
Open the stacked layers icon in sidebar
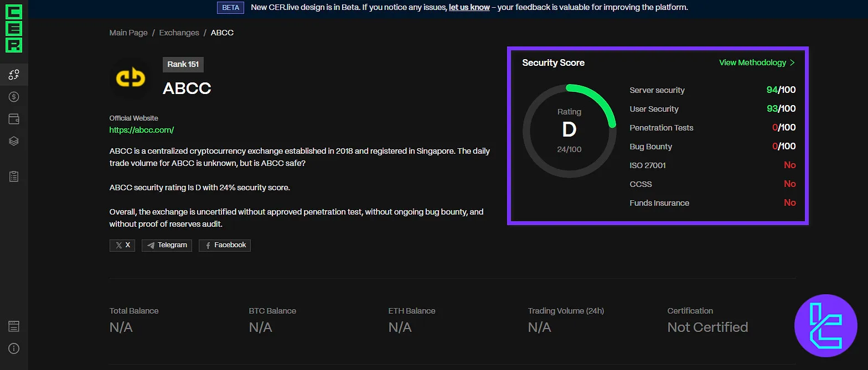tap(14, 141)
